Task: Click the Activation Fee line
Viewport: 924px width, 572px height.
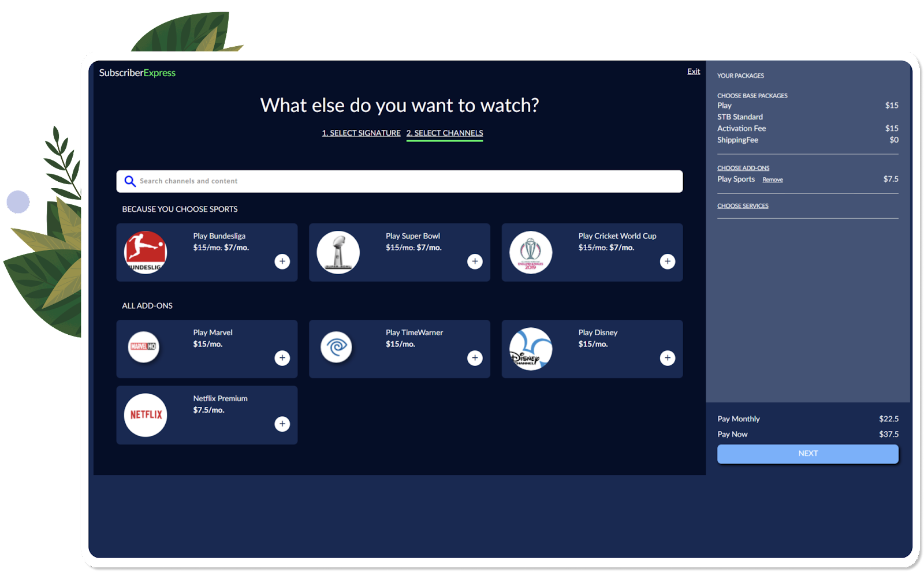Action: 742,129
